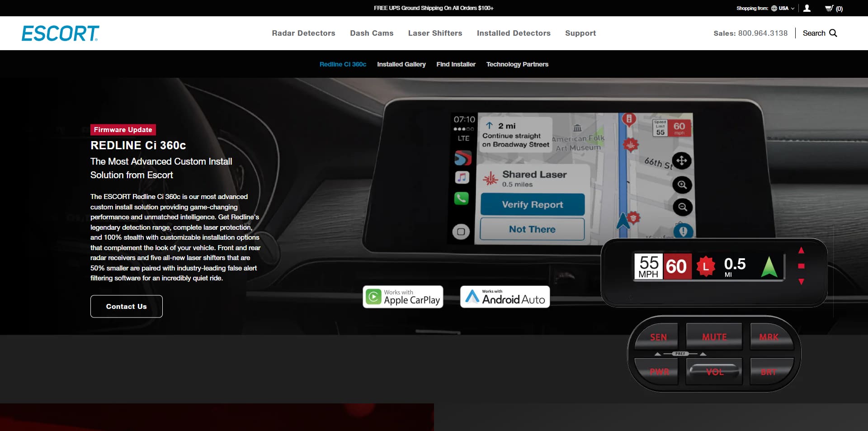
Task: Click the museum icon on the map
Action: pyautogui.click(x=577, y=128)
